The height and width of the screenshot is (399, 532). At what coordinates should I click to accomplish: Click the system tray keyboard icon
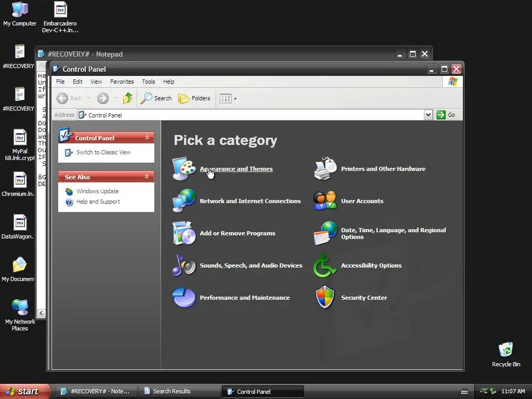(464, 392)
